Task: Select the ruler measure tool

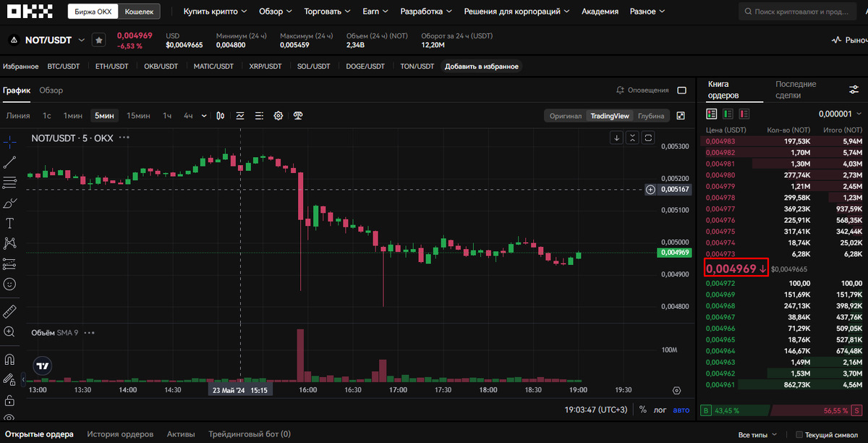Action: click(10, 311)
